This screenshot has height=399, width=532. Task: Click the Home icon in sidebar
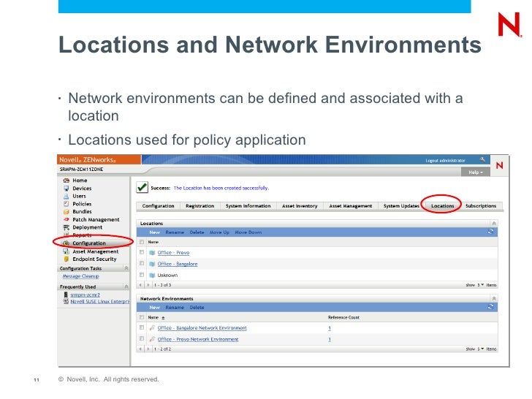[x=66, y=180]
